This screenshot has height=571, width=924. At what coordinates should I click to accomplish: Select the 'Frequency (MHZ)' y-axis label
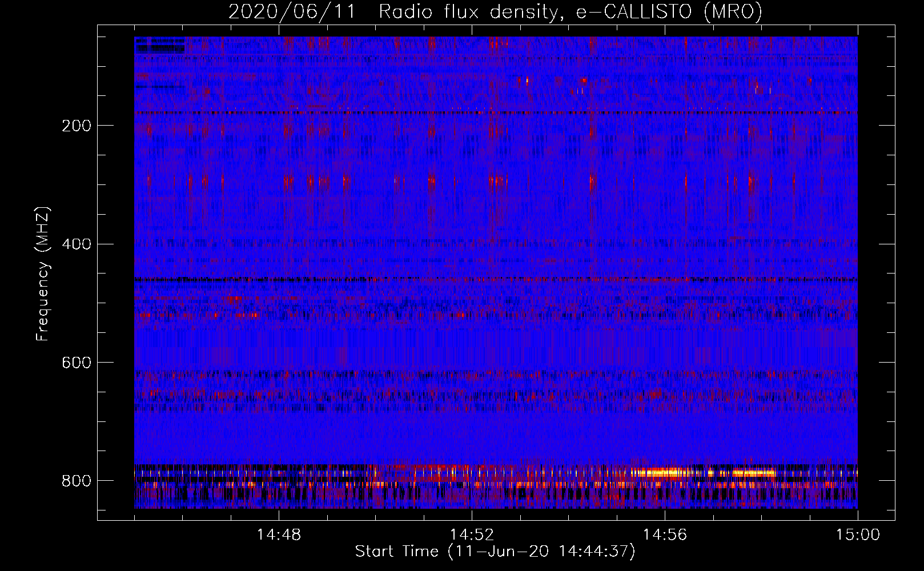click(43, 274)
